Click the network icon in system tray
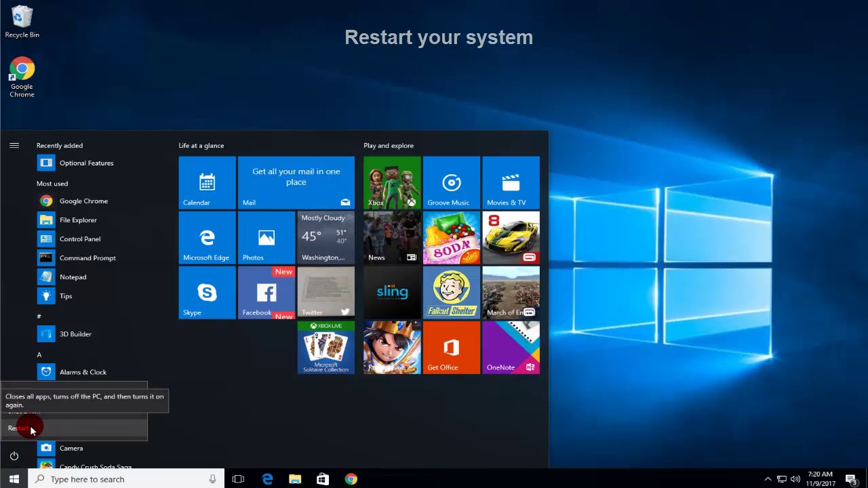The image size is (868, 488). [x=782, y=479]
